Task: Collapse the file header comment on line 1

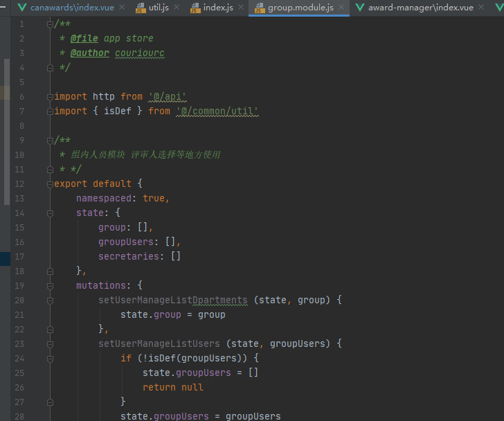Action: click(x=50, y=24)
